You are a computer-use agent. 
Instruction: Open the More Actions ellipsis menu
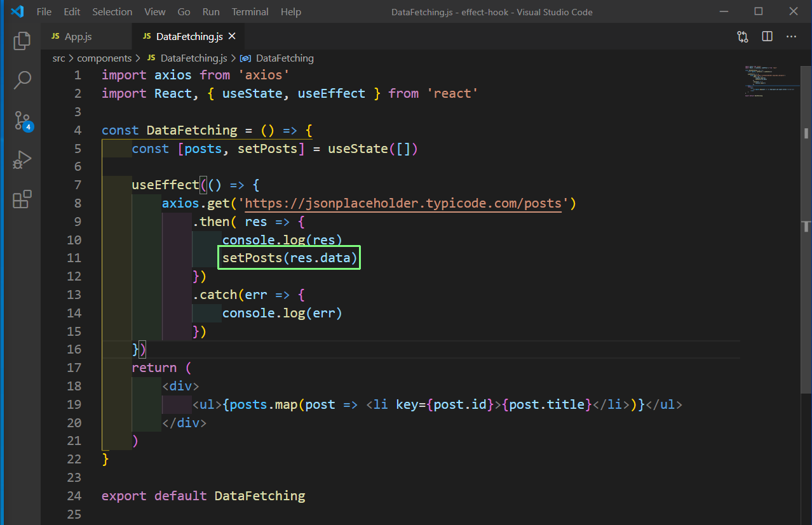tap(791, 37)
